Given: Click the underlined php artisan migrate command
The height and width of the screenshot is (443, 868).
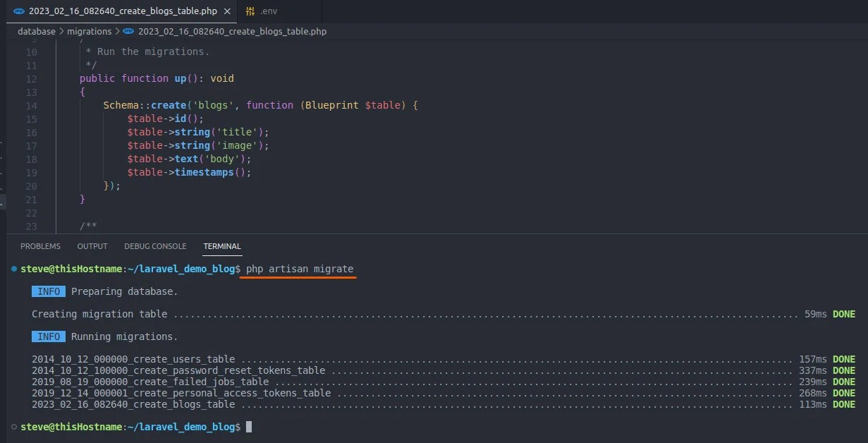Looking at the screenshot, I should [x=298, y=269].
